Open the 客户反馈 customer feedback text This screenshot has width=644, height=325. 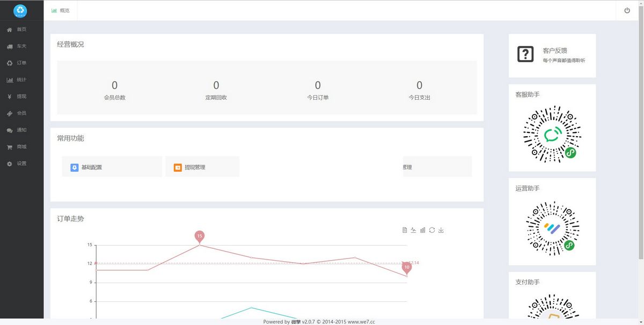pos(555,50)
